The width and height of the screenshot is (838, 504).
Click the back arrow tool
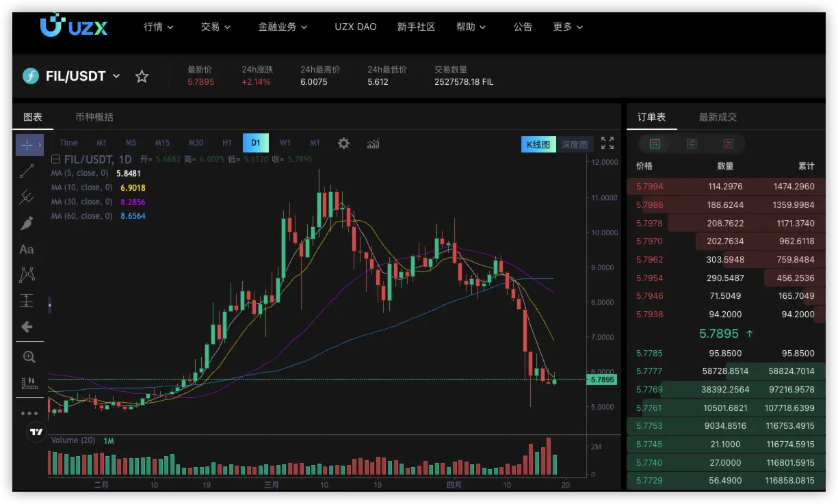[27, 327]
